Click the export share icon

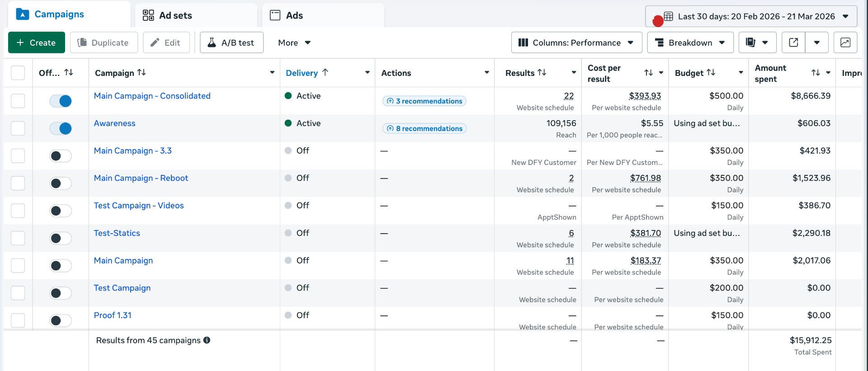[x=793, y=42]
